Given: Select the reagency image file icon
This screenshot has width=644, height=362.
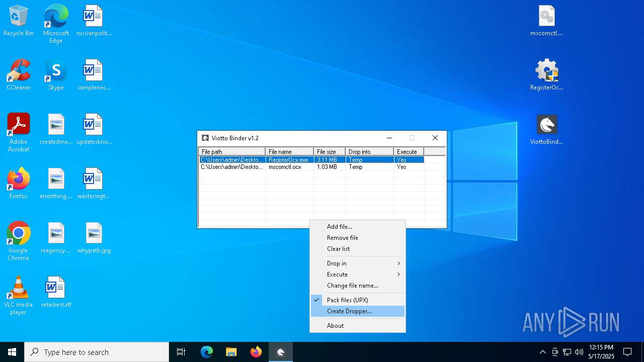Looking at the screenshot, I should click(x=56, y=238).
